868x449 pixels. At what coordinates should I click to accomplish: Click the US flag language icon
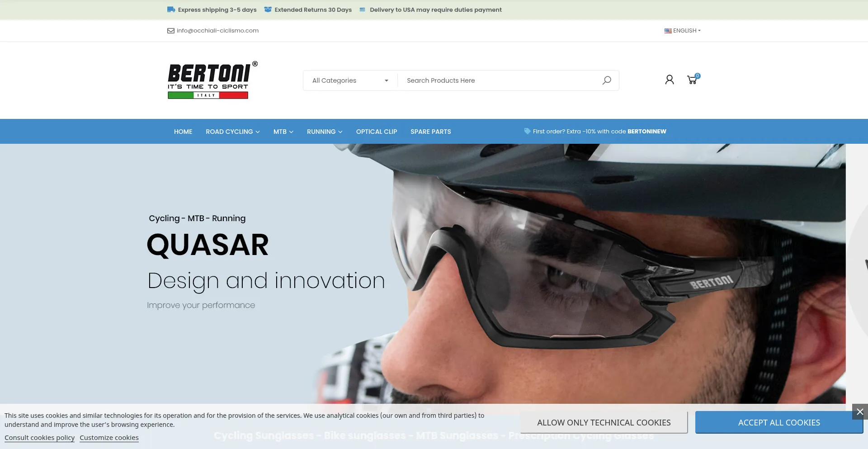668,31
